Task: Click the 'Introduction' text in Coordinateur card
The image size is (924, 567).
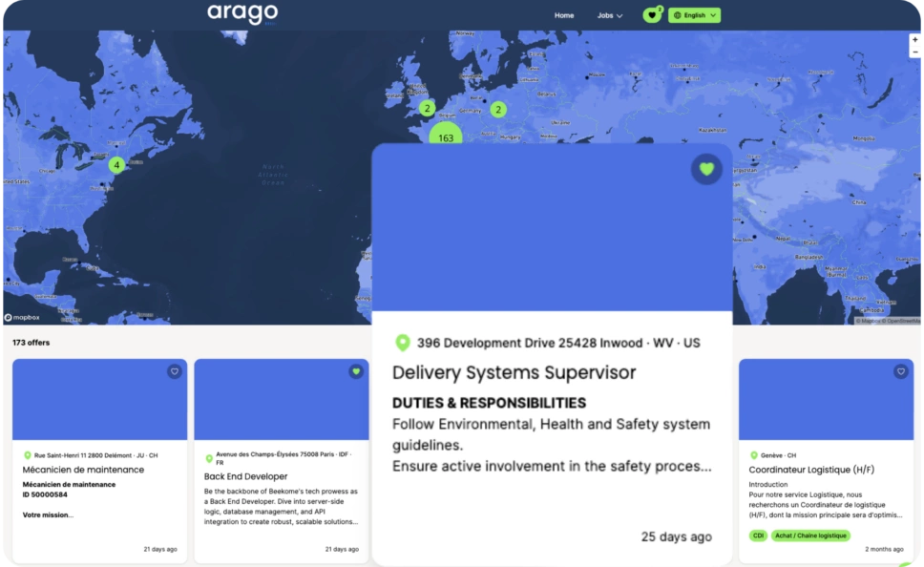Action: pyautogui.click(x=767, y=485)
